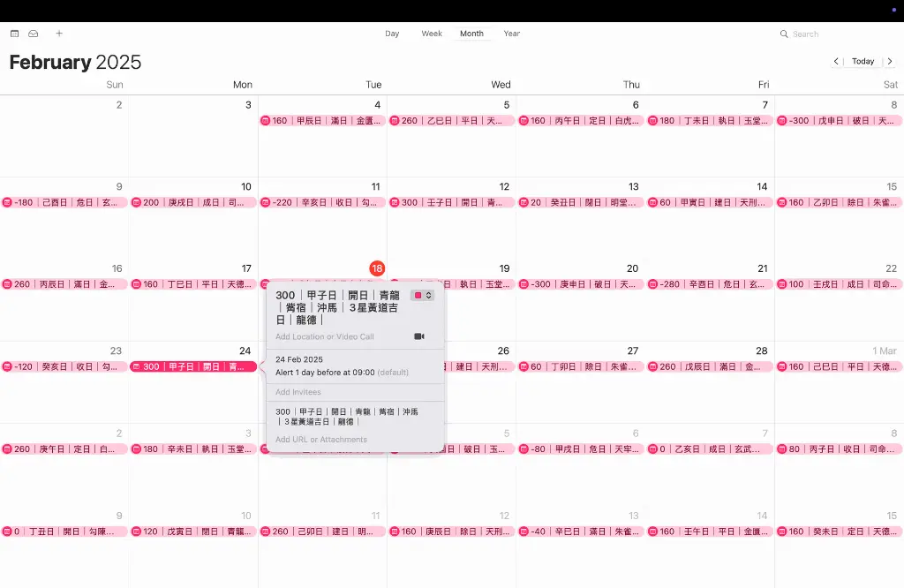
Task: Switch to Week view
Action: pos(431,34)
